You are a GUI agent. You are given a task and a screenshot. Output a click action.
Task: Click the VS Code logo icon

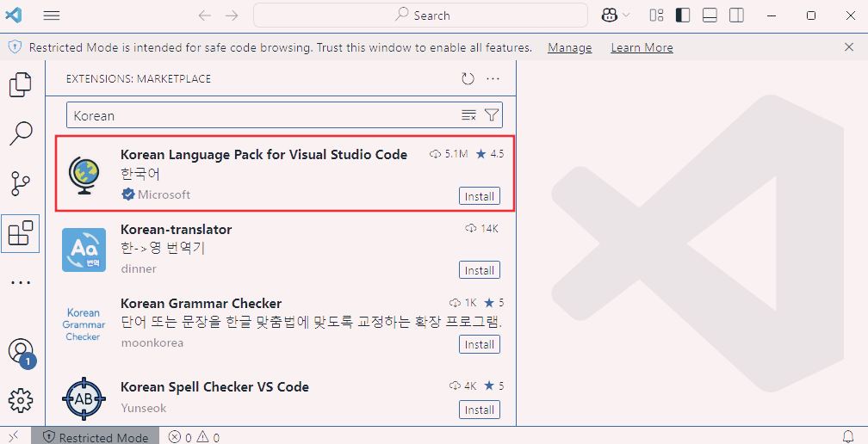point(13,15)
